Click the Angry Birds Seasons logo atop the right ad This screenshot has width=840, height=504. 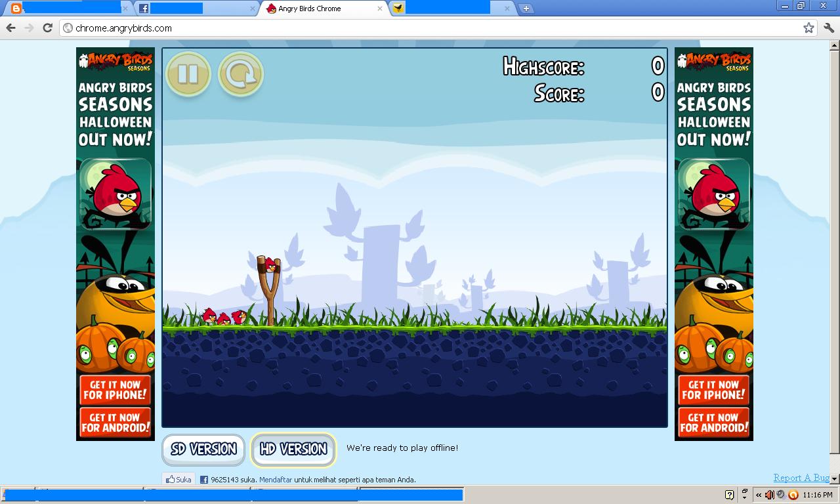(714, 61)
